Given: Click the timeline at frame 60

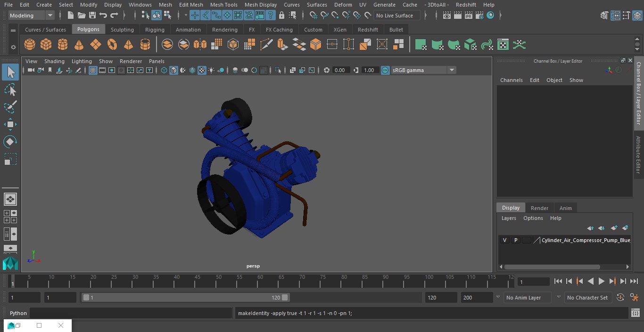Looking at the screenshot, I should click(260, 281).
